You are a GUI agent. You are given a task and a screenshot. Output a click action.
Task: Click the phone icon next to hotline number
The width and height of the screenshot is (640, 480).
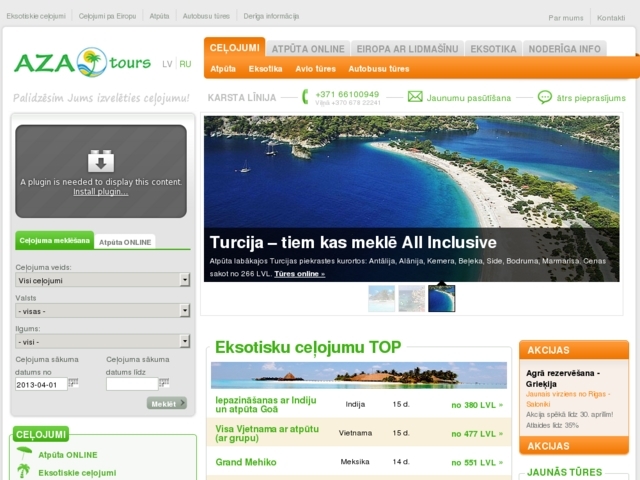(x=306, y=97)
